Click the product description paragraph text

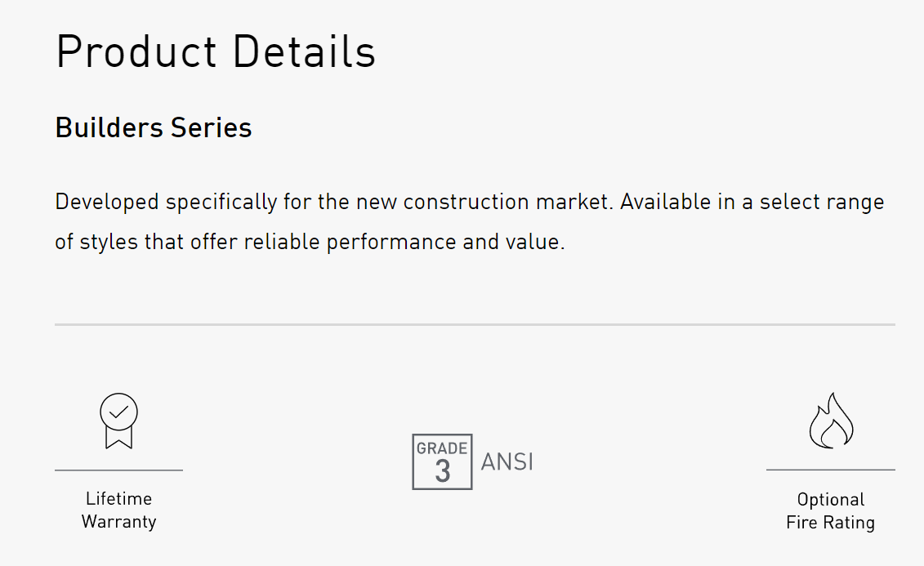coord(470,222)
